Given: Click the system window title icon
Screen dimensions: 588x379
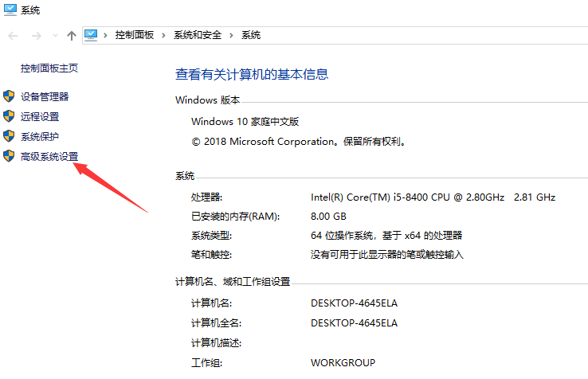Looking at the screenshot, I should point(10,10).
